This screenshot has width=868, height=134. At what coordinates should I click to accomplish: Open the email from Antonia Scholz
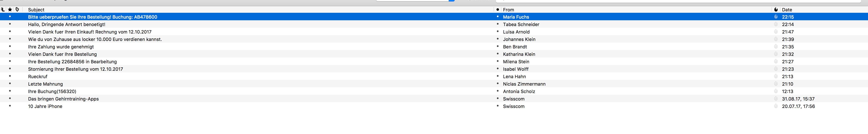click(519, 91)
